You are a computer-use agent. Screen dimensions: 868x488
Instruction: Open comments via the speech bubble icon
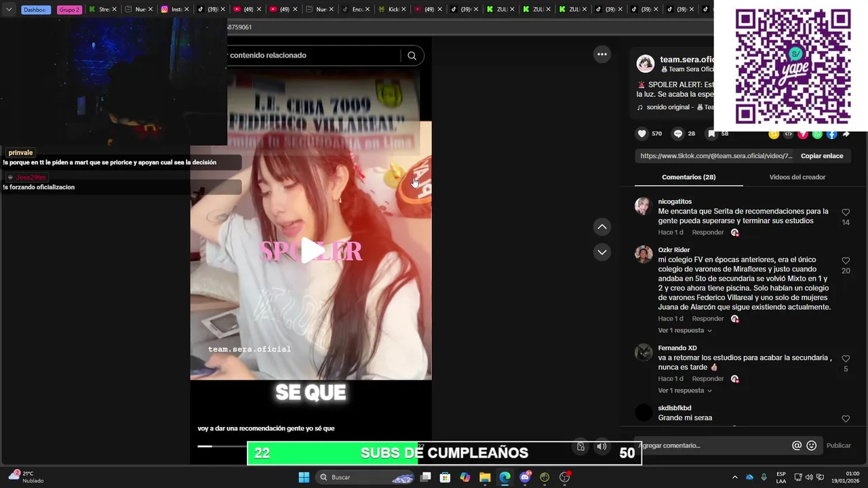pos(677,134)
